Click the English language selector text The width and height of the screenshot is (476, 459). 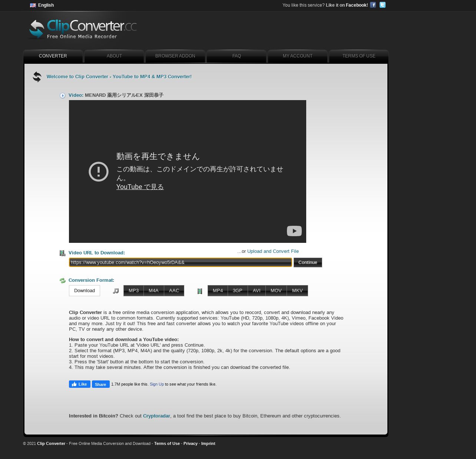pos(46,5)
